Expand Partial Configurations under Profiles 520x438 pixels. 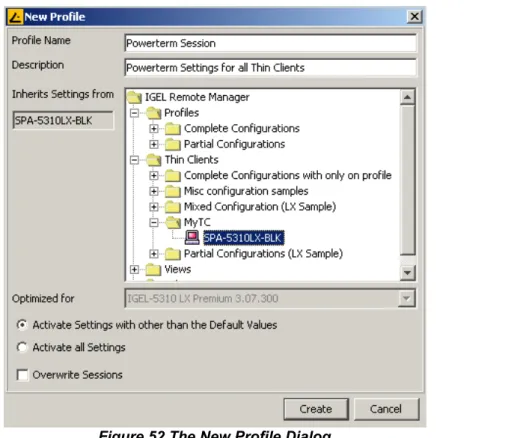[154, 144]
